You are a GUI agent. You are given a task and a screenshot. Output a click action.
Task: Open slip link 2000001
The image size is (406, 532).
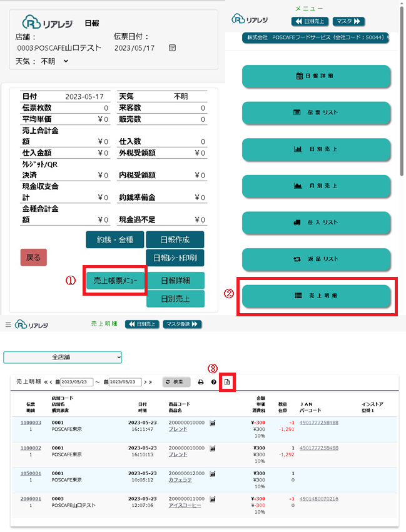click(x=31, y=499)
